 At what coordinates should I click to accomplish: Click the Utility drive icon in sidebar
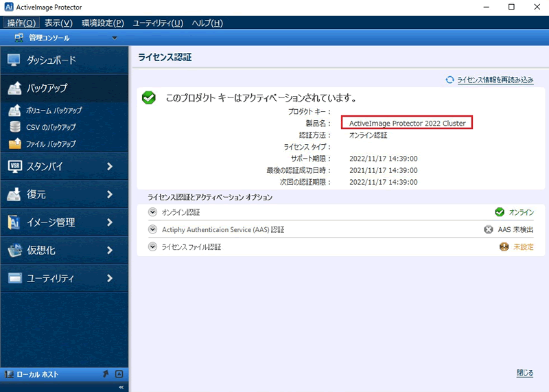pyautogui.click(x=14, y=278)
